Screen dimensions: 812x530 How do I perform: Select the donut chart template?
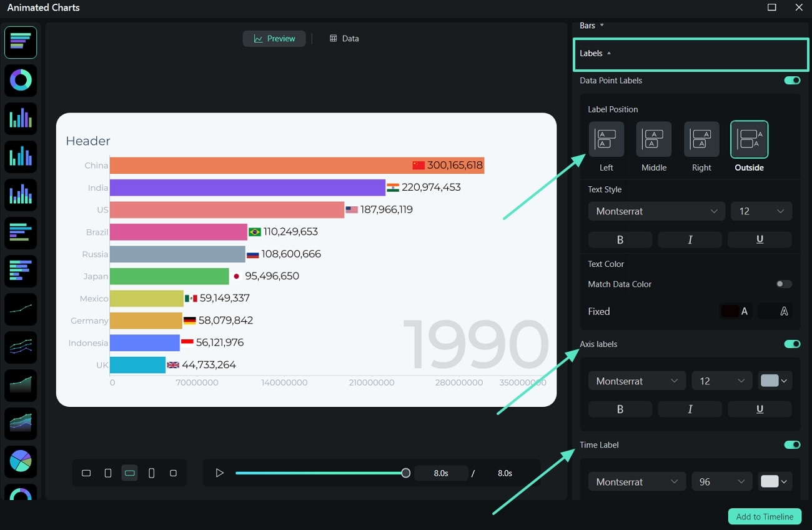click(x=21, y=80)
